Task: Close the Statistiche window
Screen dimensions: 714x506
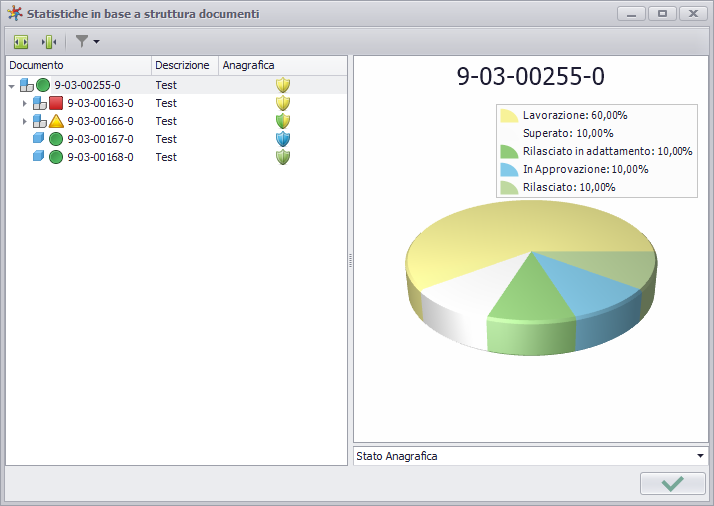Action: (x=693, y=14)
